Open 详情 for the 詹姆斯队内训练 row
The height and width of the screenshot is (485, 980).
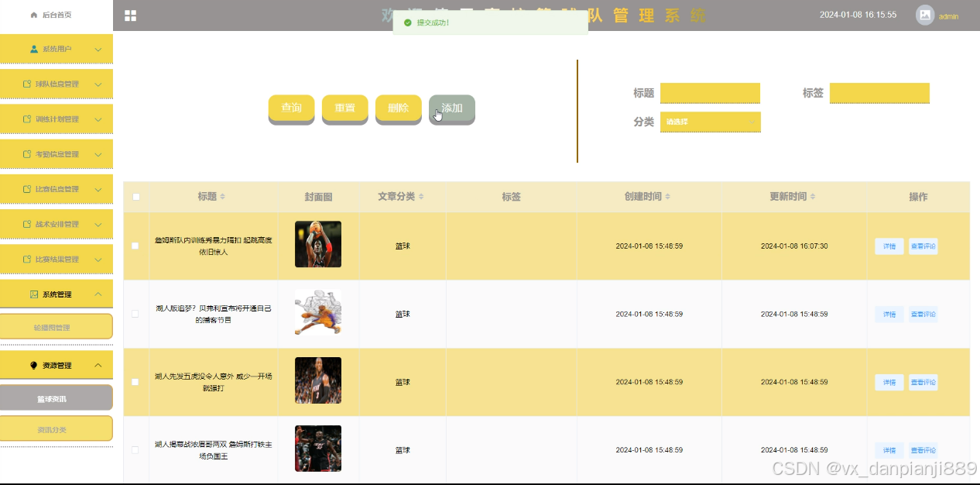tap(889, 246)
